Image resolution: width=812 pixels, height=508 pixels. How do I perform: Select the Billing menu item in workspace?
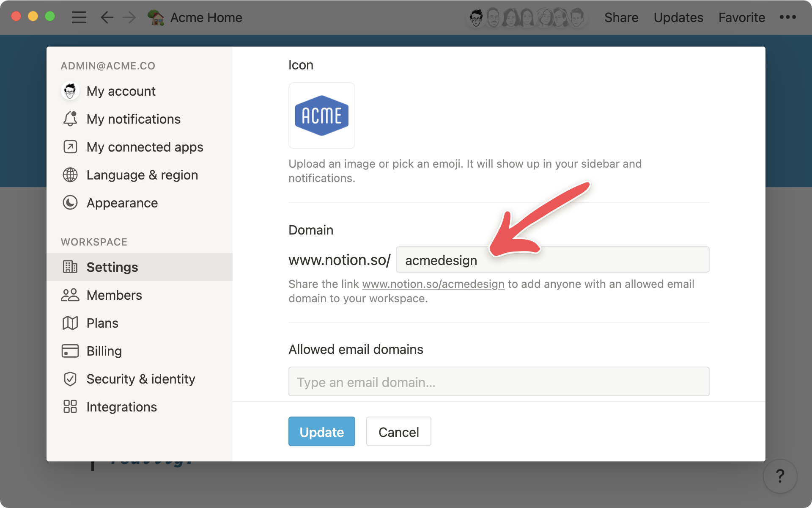pyautogui.click(x=104, y=351)
